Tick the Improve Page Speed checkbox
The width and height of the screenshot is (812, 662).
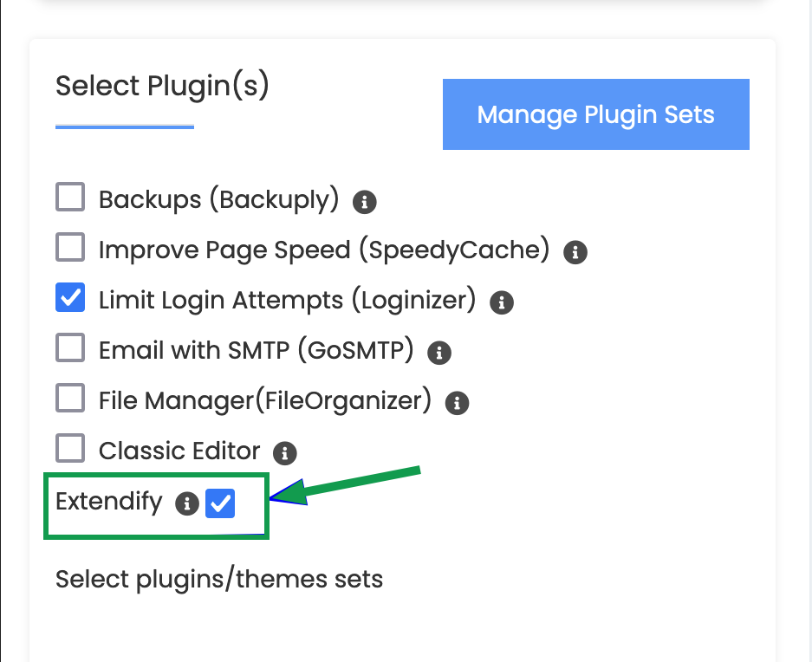click(70, 249)
